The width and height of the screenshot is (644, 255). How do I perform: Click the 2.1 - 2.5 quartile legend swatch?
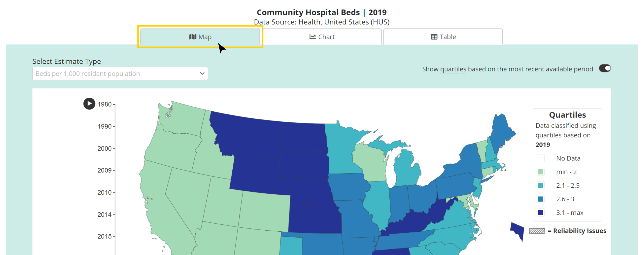(540, 185)
